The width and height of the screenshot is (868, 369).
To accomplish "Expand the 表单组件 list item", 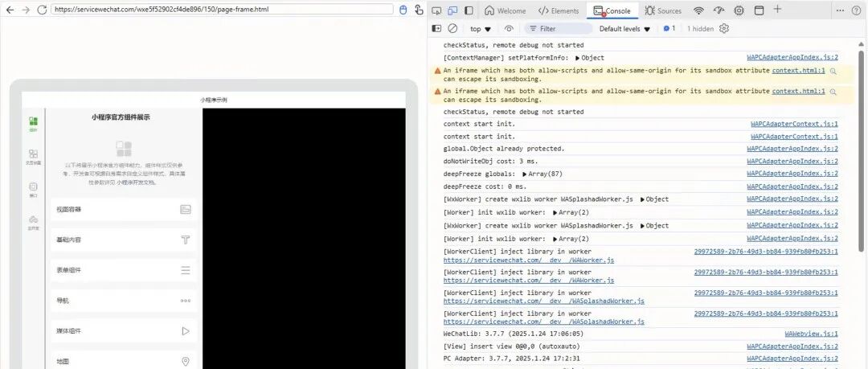I will pos(123,270).
